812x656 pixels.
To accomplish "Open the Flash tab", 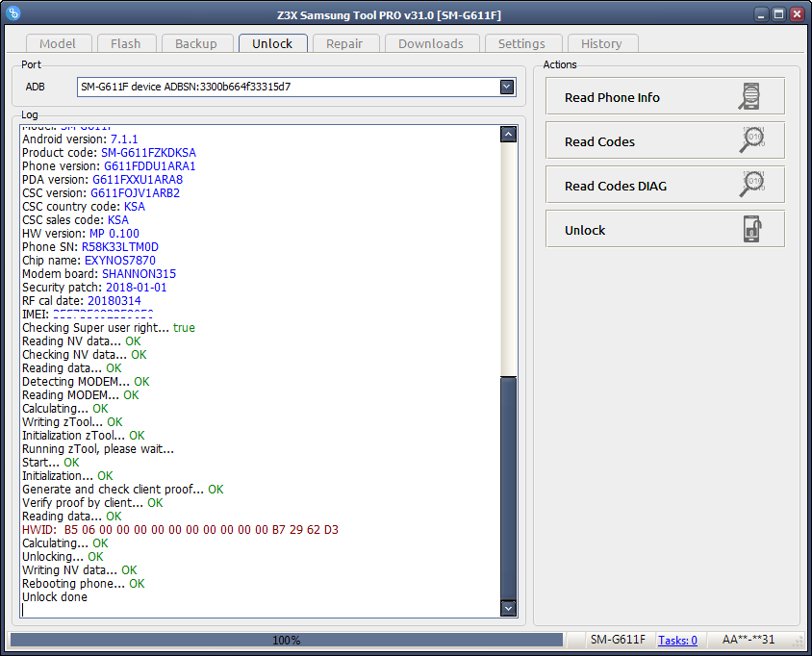I will (125, 43).
